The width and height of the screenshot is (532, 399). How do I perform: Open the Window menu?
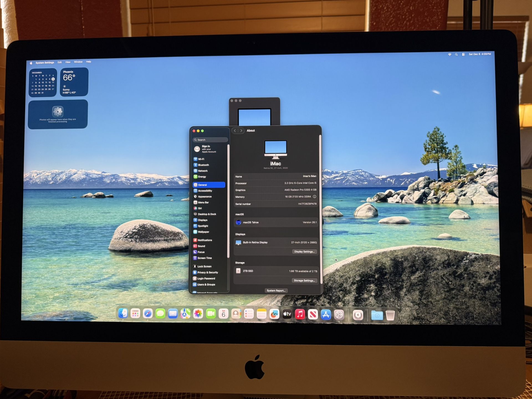tap(78, 62)
